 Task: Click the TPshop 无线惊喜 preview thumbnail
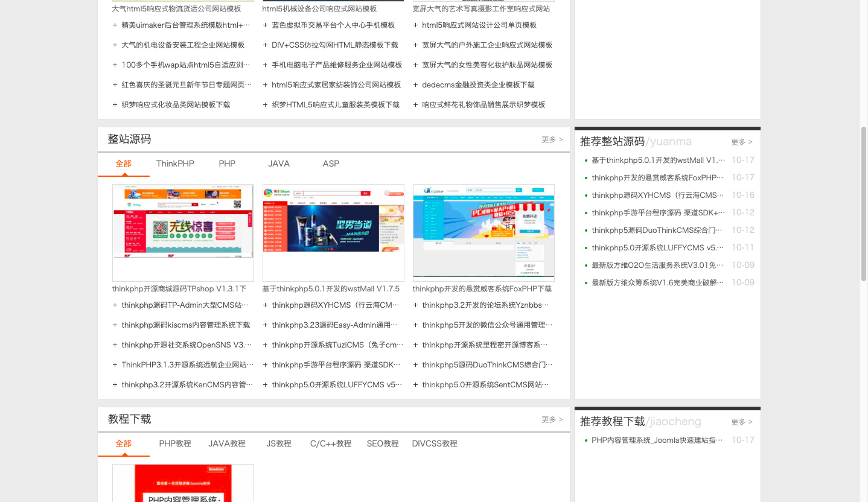pyautogui.click(x=183, y=232)
